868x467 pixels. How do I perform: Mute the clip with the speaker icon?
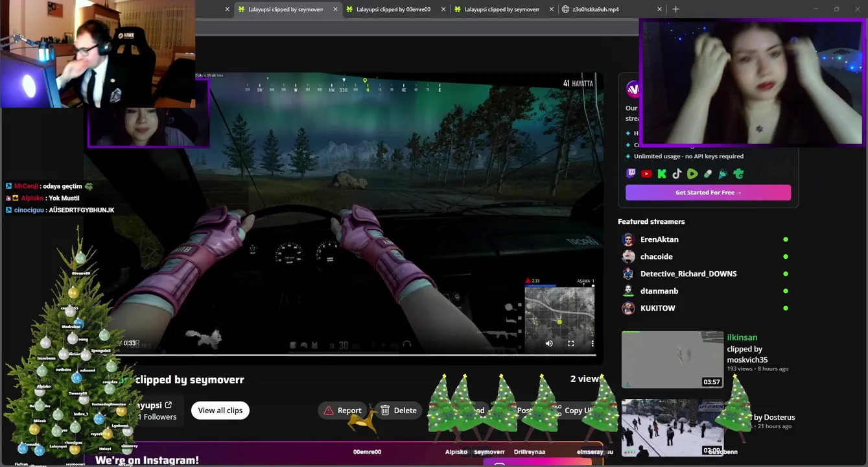coord(549,344)
